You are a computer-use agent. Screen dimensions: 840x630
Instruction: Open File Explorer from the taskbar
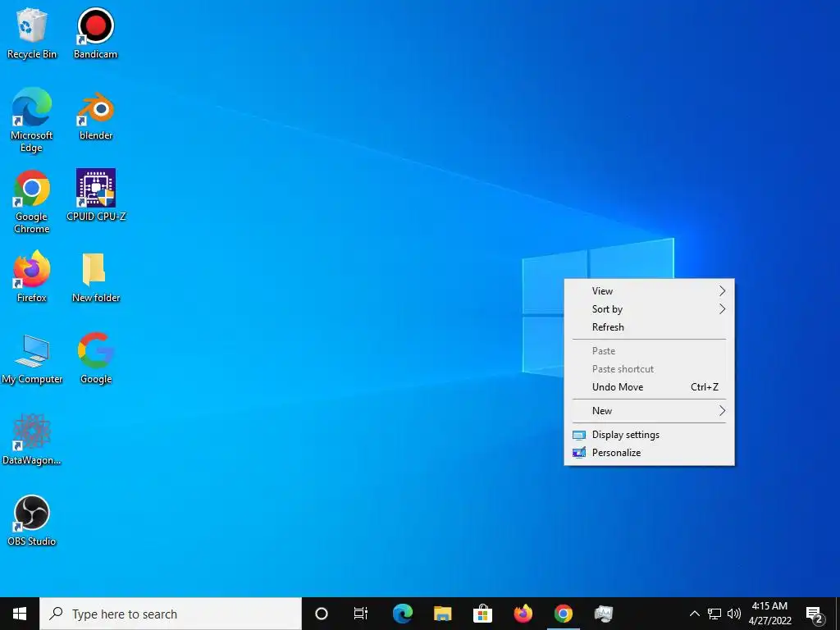click(x=442, y=614)
